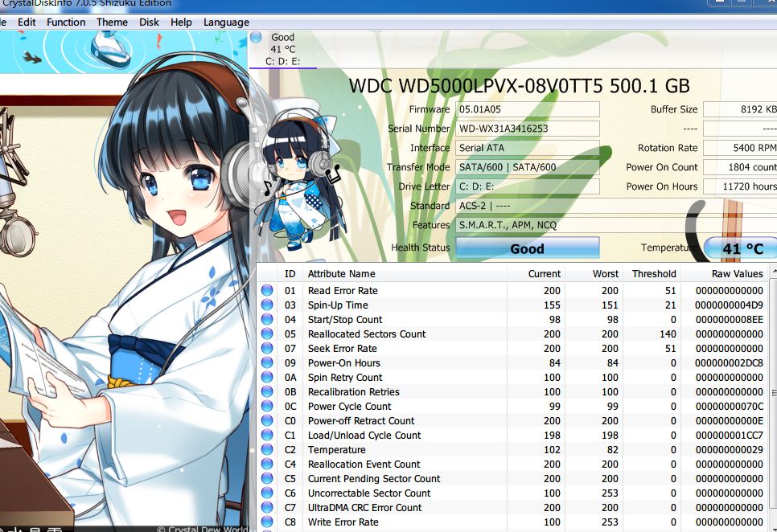Viewport: 777px width, 532px height.
Task: Click the status orb for Spin-Up Time
Action: click(267, 305)
